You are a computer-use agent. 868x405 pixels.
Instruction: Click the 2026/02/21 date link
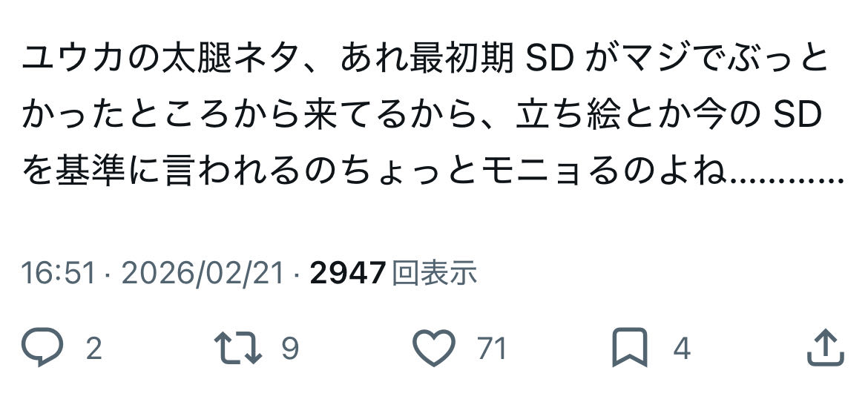(x=203, y=274)
